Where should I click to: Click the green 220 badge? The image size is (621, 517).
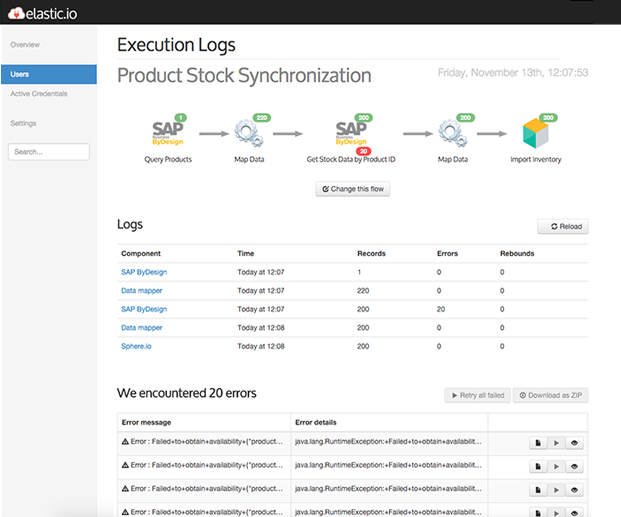tap(262, 118)
